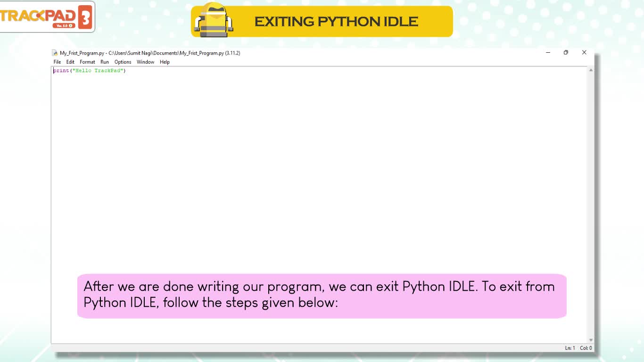Click the Ln: 1 status indicator
This screenshot has height=362, width=644.
tap(570, 348)
